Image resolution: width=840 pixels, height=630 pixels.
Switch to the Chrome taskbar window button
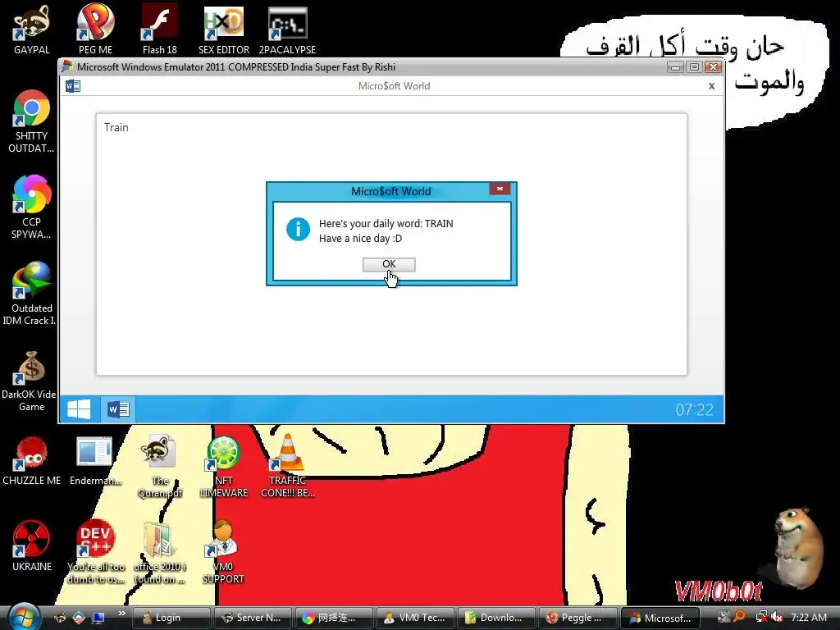tap(334, 618)
